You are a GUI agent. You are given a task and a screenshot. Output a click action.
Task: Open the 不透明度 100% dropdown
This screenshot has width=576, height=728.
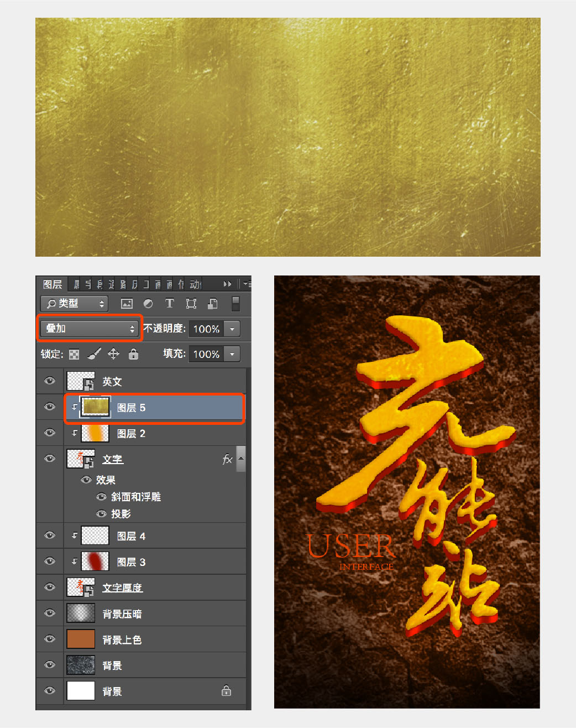(232, 329)
